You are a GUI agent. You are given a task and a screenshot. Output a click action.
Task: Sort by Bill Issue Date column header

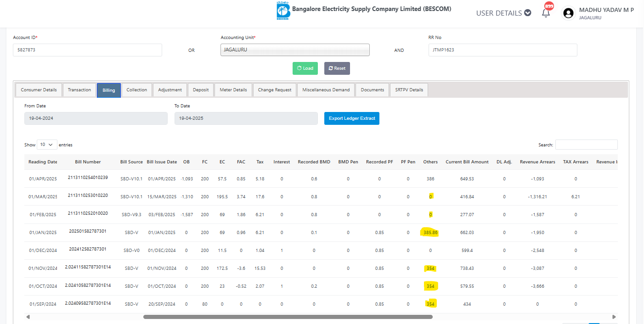(x=162, y=162)
